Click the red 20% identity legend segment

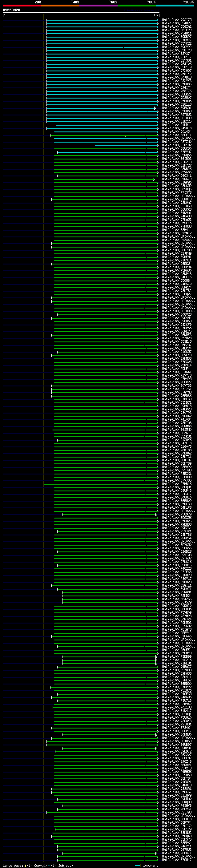tap(22, 6)
